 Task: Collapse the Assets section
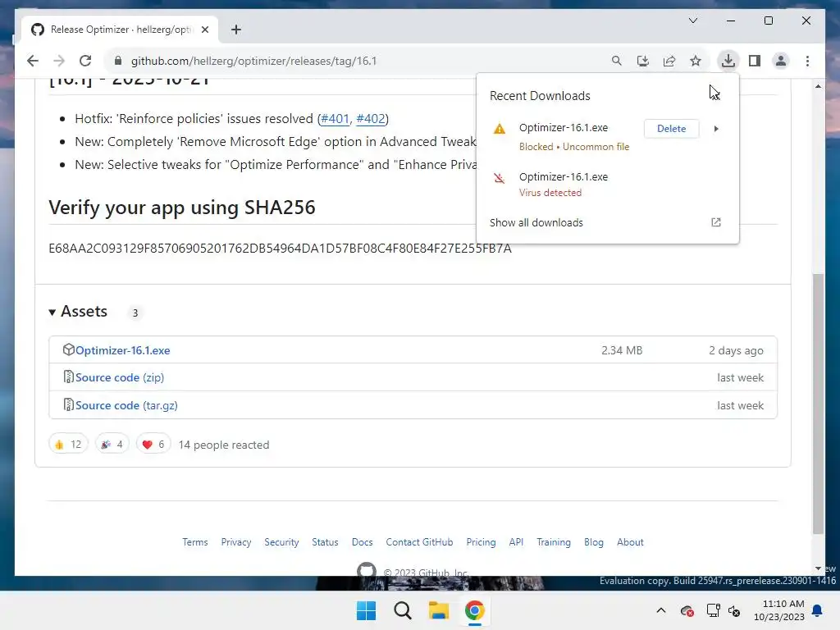(x=78, y=311)
